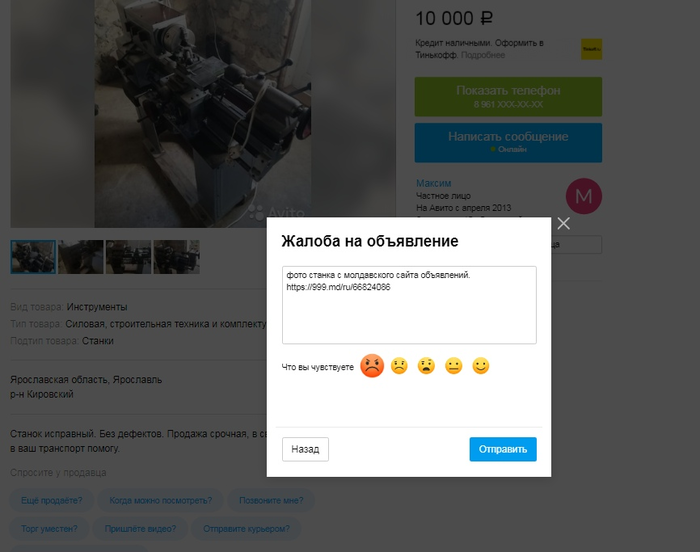
Task: Select the second photo thumbnail
Action: pos(81,257)
